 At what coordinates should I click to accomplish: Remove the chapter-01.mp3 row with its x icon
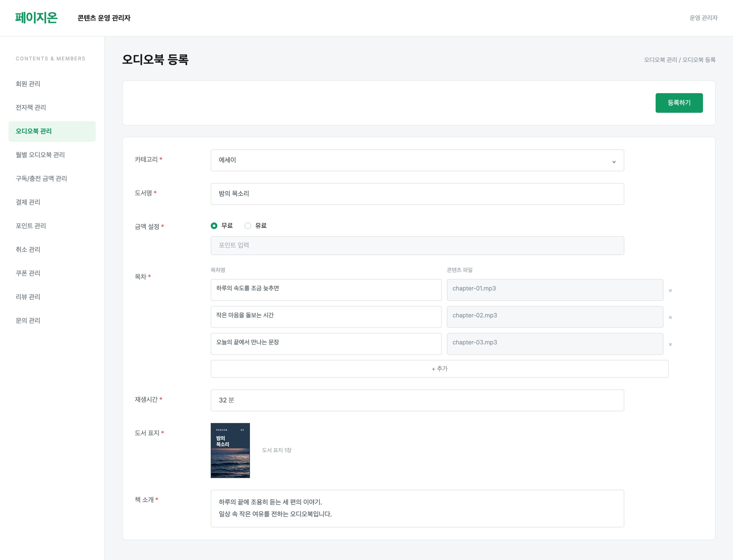[x=670, y=290]
